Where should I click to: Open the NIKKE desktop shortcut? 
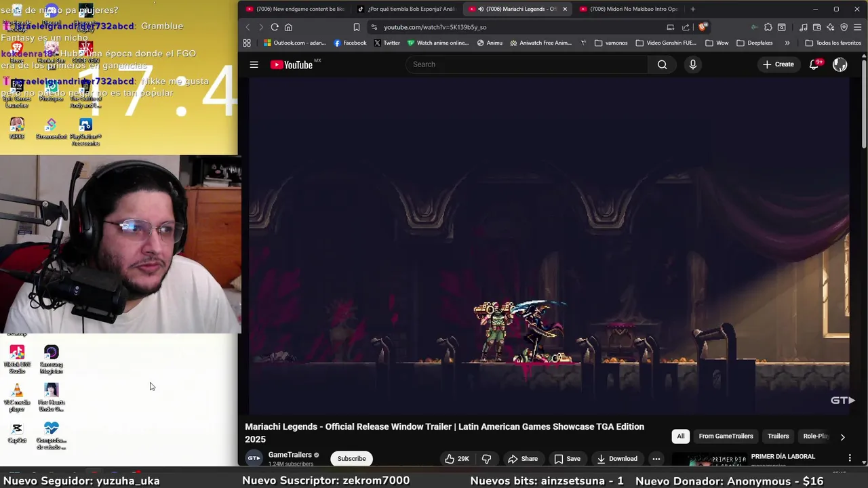pos(17,129)
